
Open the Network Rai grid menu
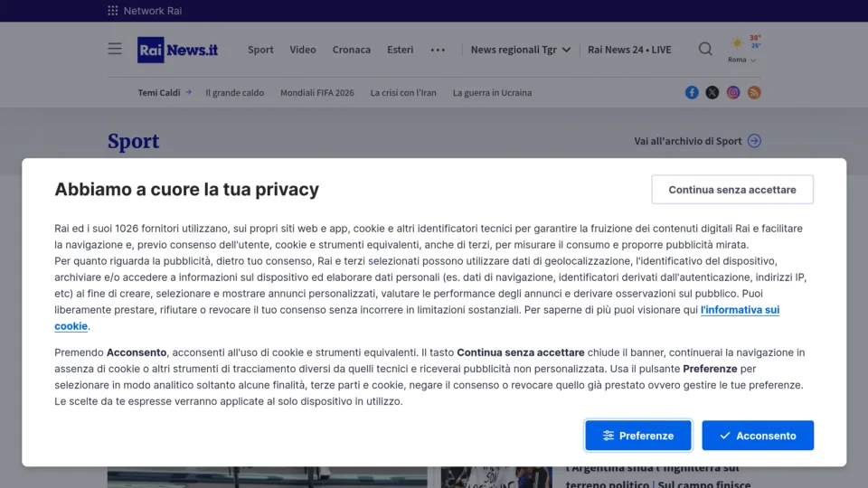pos(112,11)
